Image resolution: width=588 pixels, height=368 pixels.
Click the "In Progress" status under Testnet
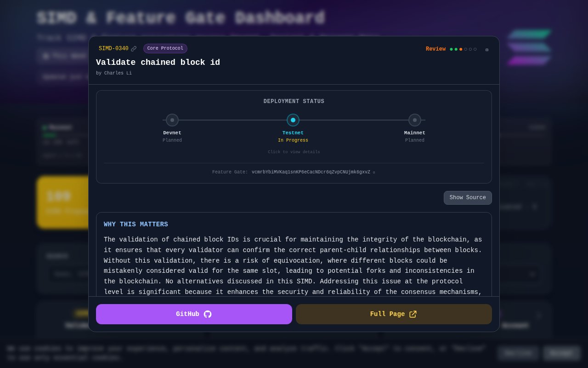293,141
